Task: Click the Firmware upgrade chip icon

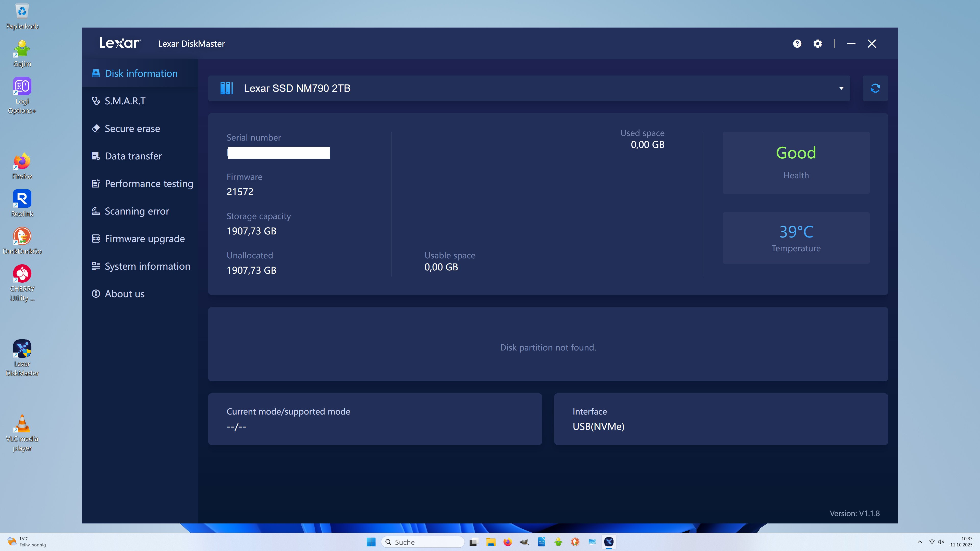Action: tap(96, 239)
